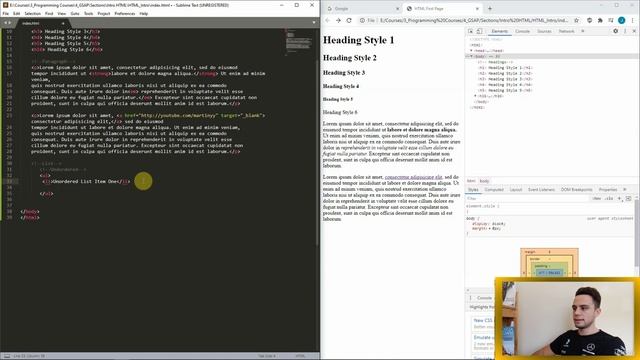Close the index.html tab in Sublime Text
This screenshot has width=640, height=360.
tap(63, 23)
